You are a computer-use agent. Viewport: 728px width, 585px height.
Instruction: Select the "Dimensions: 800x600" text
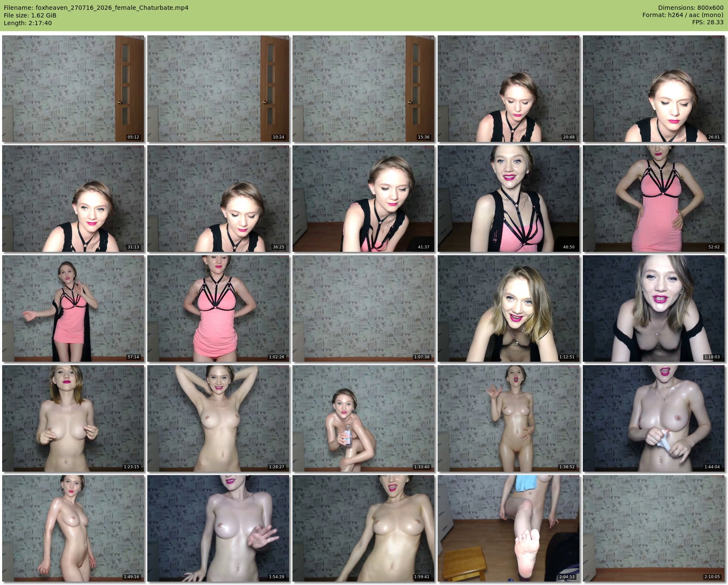(691, 8)
